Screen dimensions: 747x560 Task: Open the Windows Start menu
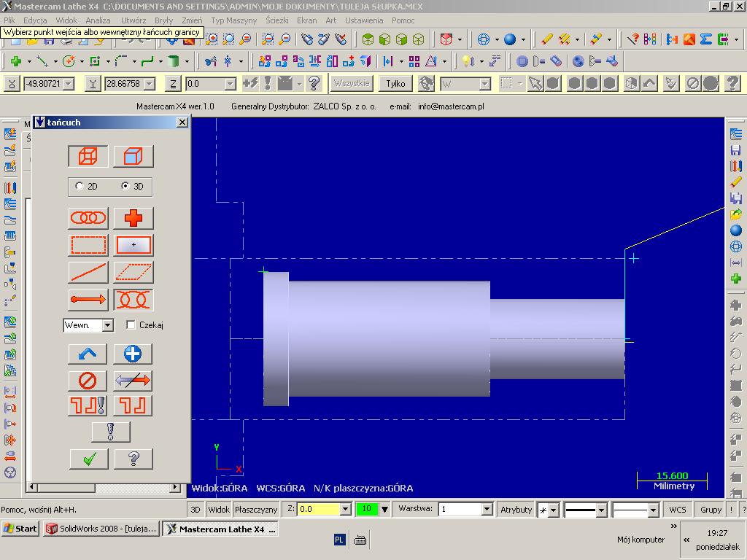20,529
